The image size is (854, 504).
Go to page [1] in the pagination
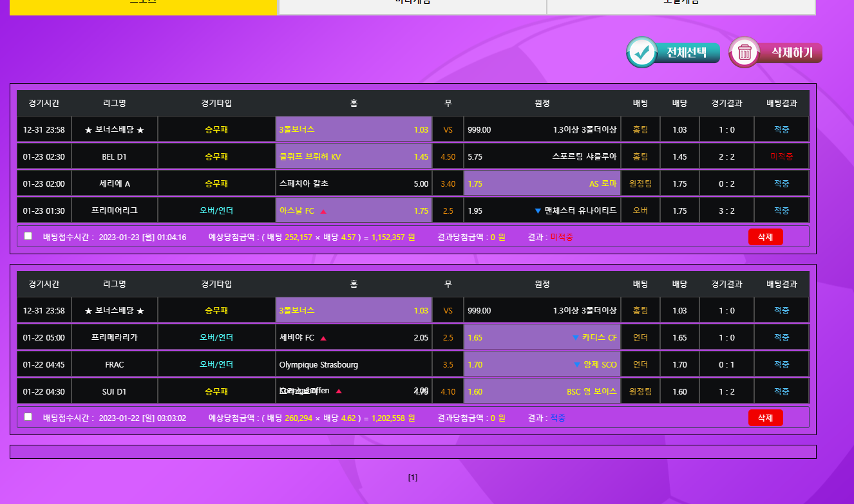[413, 478]
